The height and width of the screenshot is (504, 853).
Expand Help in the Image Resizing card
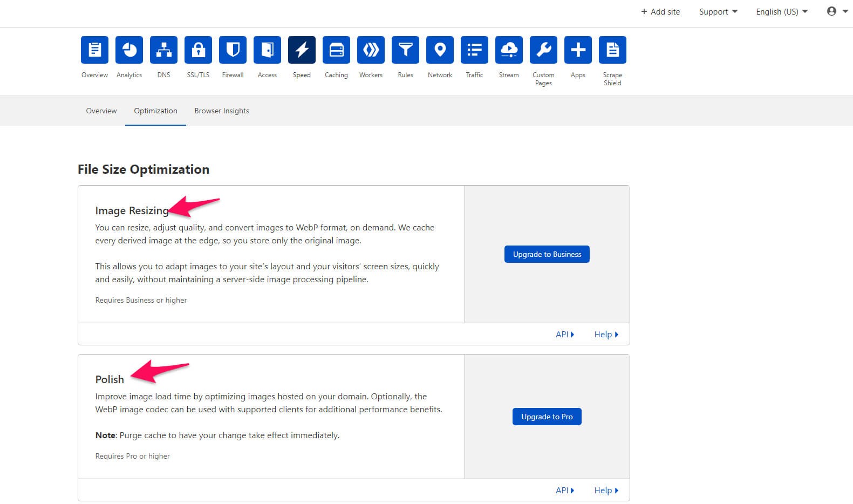(x=606, y=335)
